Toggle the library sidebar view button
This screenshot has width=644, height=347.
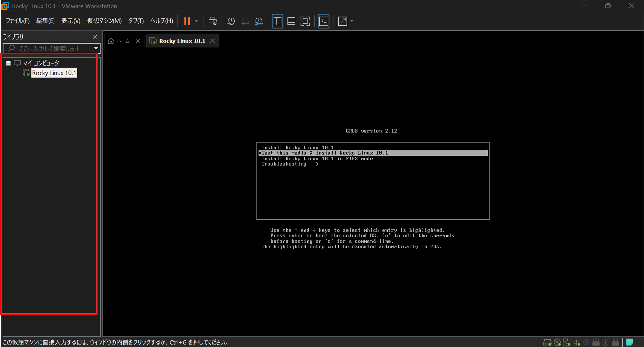click(278, 21)
